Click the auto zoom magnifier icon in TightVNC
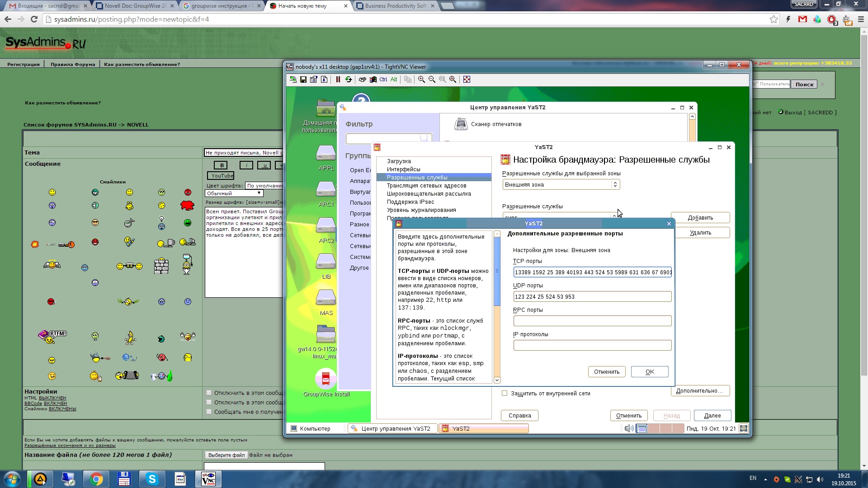 click(x=453, y=80)
